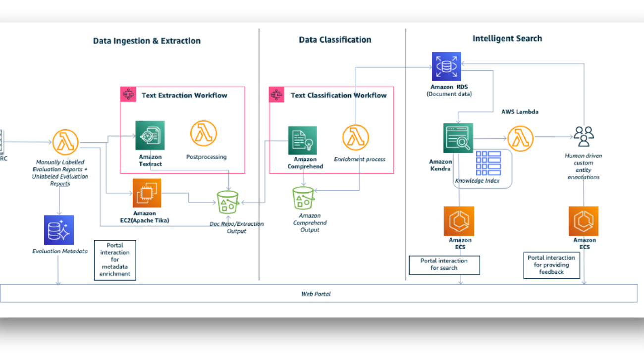Select the Lambda icon above Manually Labelled Evaluation Reports
644x362 pixels.
[x=66, y=143]
